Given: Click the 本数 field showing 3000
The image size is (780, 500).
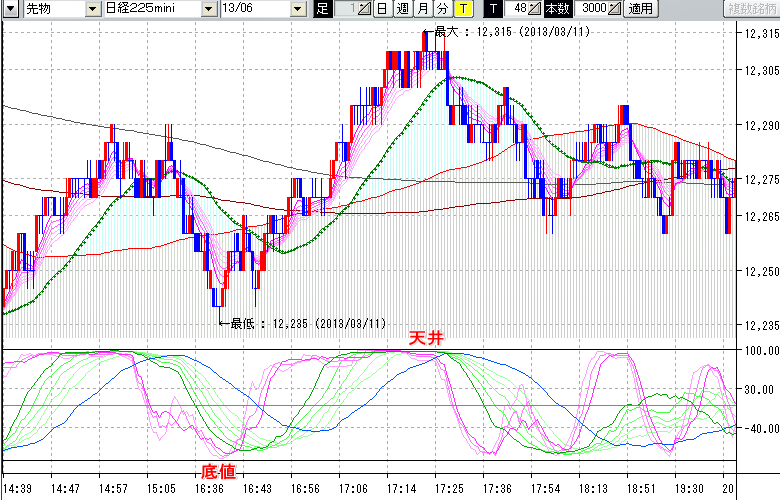Looking at the screenshot, I should coord(591,9).
